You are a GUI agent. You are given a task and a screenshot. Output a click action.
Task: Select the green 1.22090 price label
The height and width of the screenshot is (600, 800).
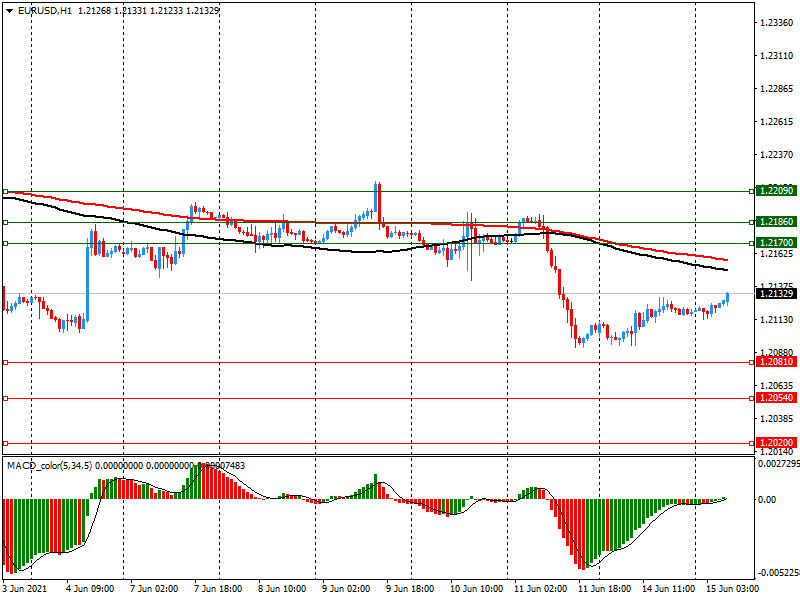(776, 190)
